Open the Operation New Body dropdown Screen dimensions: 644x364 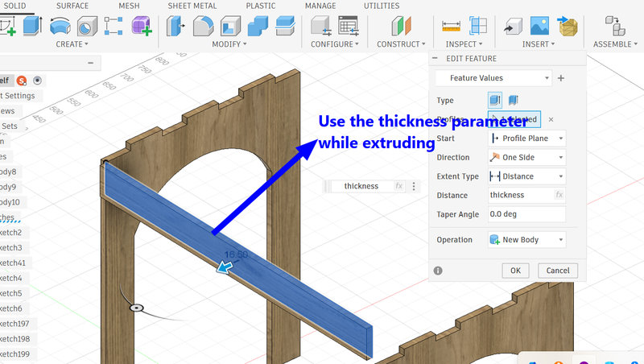point(526,239)
